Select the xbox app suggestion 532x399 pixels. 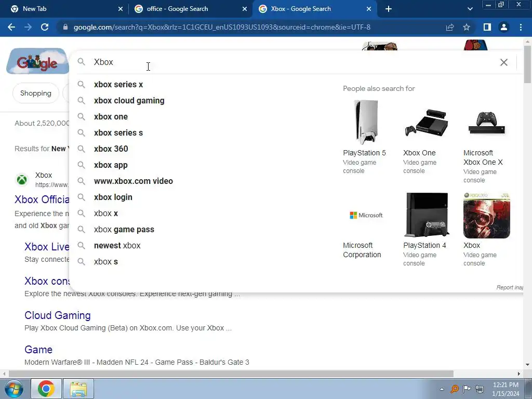(x=111, y=165)
